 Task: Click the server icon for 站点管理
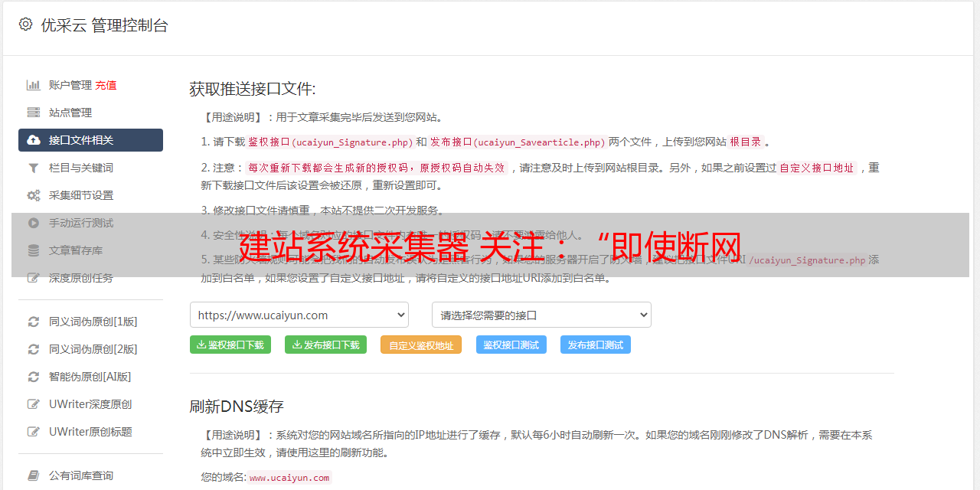(x=34, y=113)
